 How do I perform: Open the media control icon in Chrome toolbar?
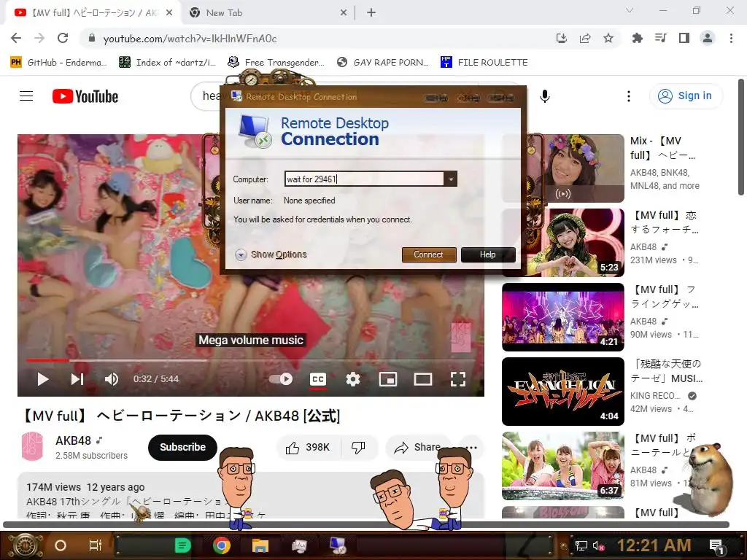click(660, 38)
